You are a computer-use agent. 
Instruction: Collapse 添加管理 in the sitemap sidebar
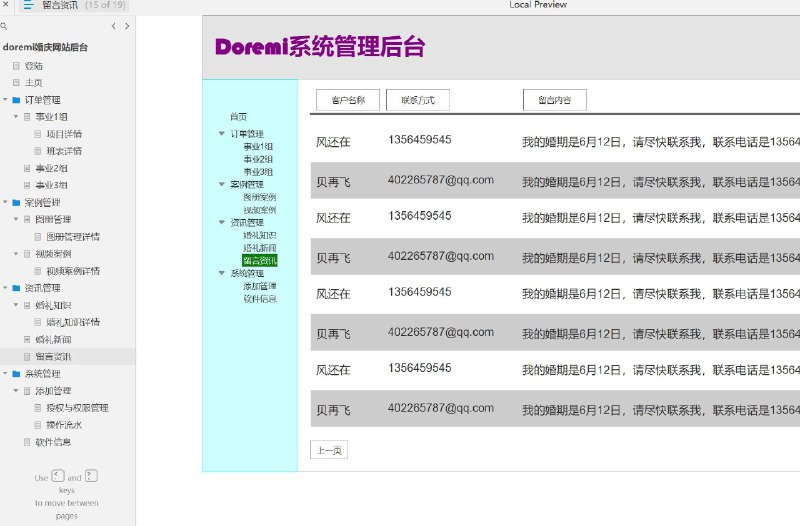click(x=16, y=391)
